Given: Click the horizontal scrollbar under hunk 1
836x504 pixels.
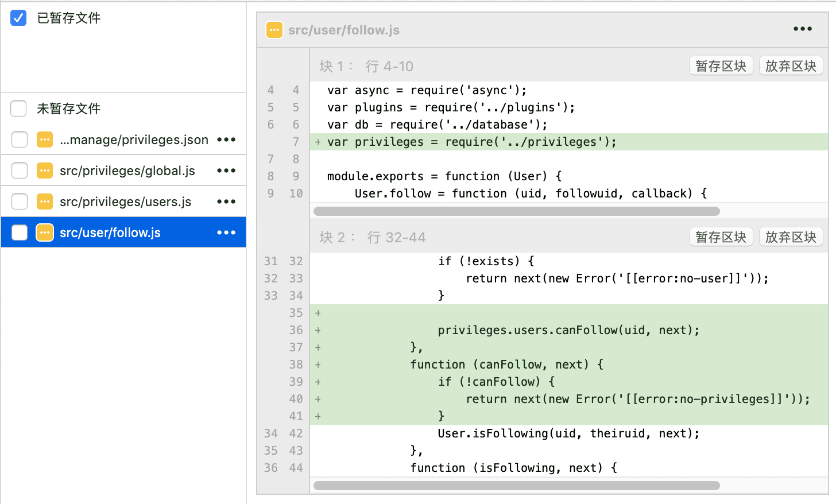Looking at the screenshot, I should (516, 211).
